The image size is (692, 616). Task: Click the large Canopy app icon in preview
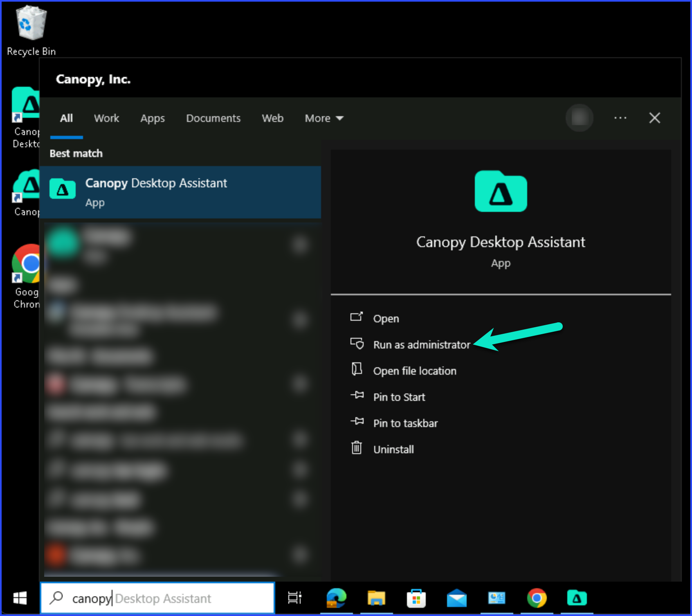tap(501, 191)
